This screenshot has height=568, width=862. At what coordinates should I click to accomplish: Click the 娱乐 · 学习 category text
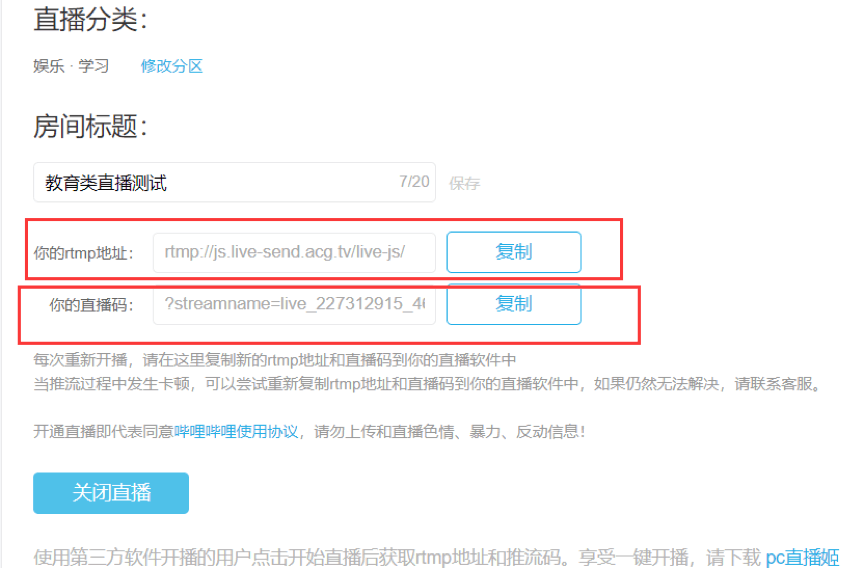click(71, 66)
